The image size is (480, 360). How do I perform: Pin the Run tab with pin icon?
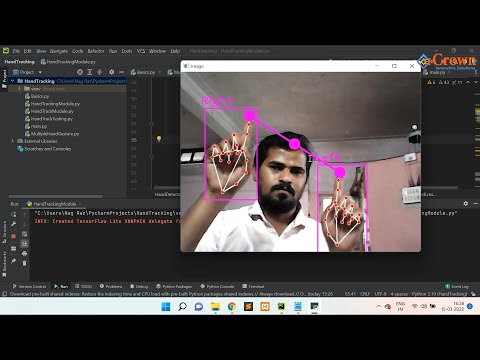click(13, 261)
